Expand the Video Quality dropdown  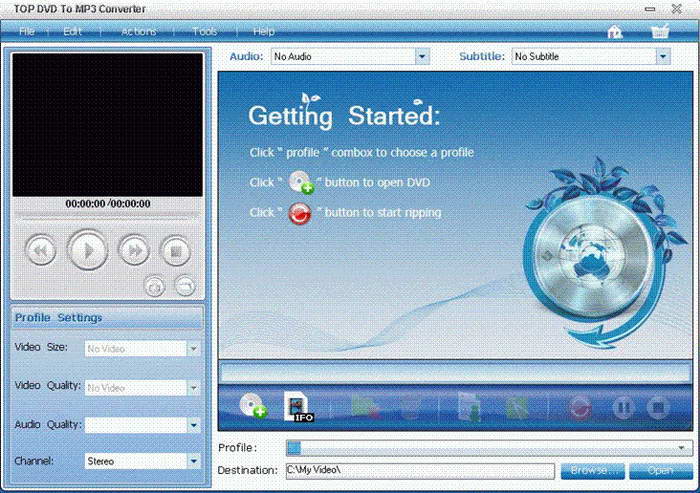coord(194,388)
